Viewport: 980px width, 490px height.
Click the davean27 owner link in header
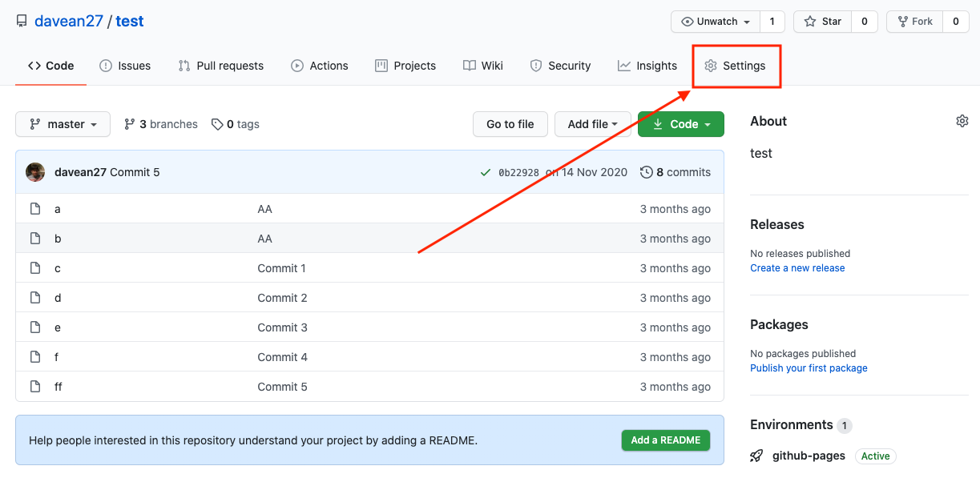pyautogui.click(x=69, y=22)
